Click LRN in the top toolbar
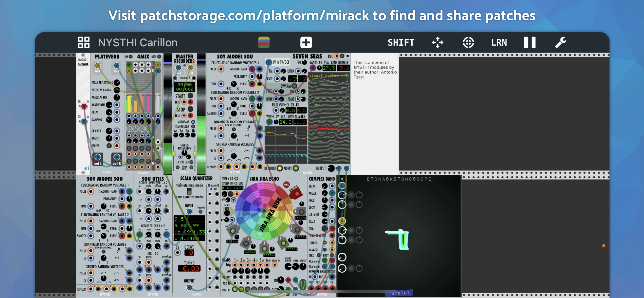This screenshot has width=644, height=298. (499, 42)
